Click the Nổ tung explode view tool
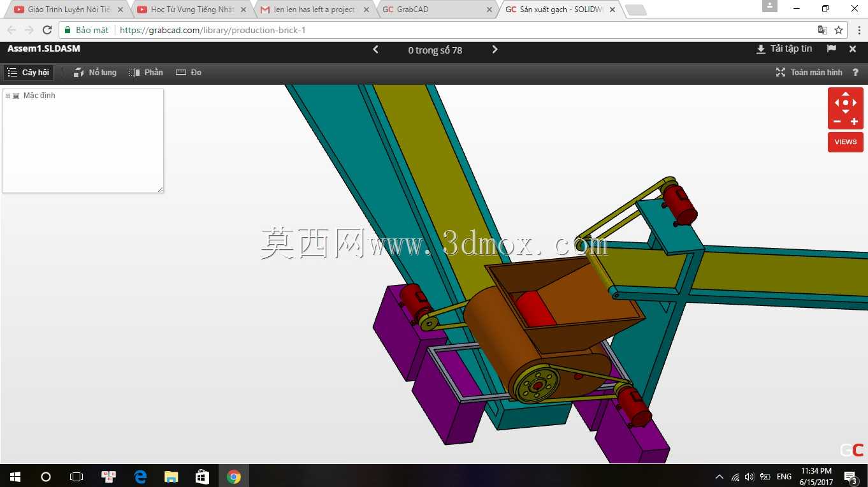Image resolution: width=868 pixels, height=487 pixels. click(95, 73)
